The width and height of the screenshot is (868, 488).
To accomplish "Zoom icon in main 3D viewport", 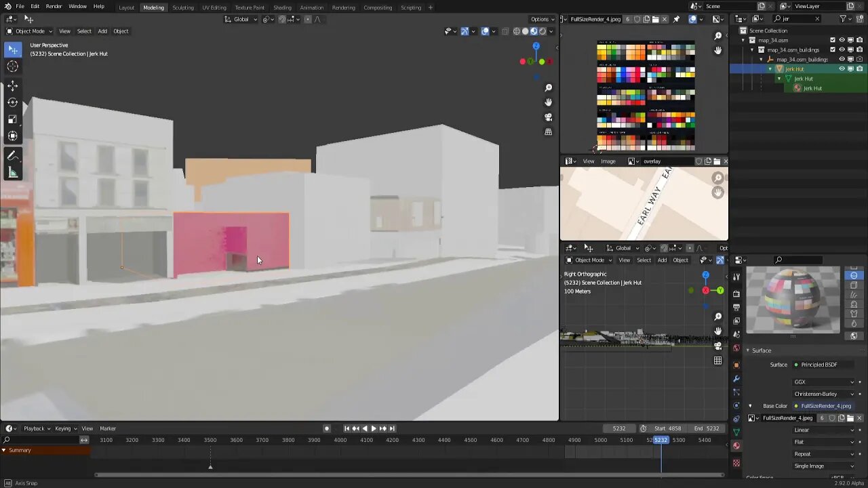I will (x=548, y=87).
